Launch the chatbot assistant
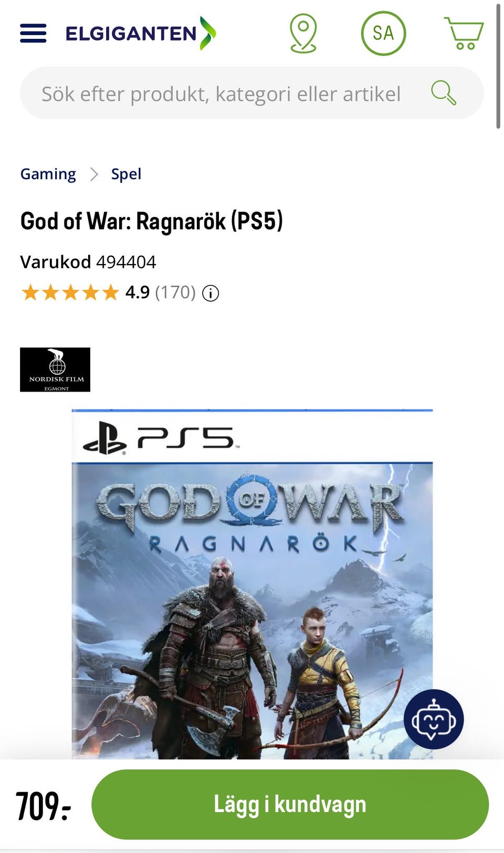Screen dimensions: 504x853 (x=434, y=719)
